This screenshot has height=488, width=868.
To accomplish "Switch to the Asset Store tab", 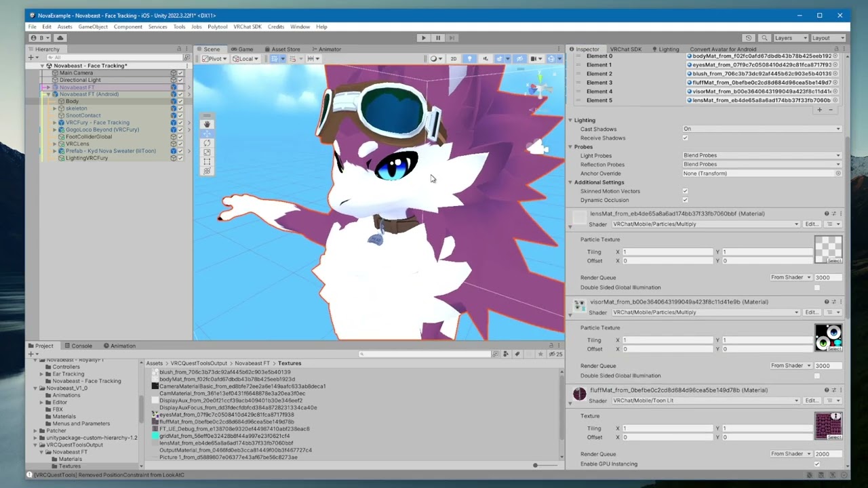I will pos(282,49).
